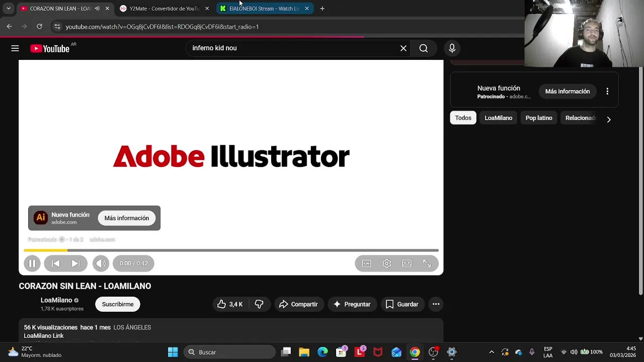
Task: Open a new browser tab with plus
Action: coord(323,9)
